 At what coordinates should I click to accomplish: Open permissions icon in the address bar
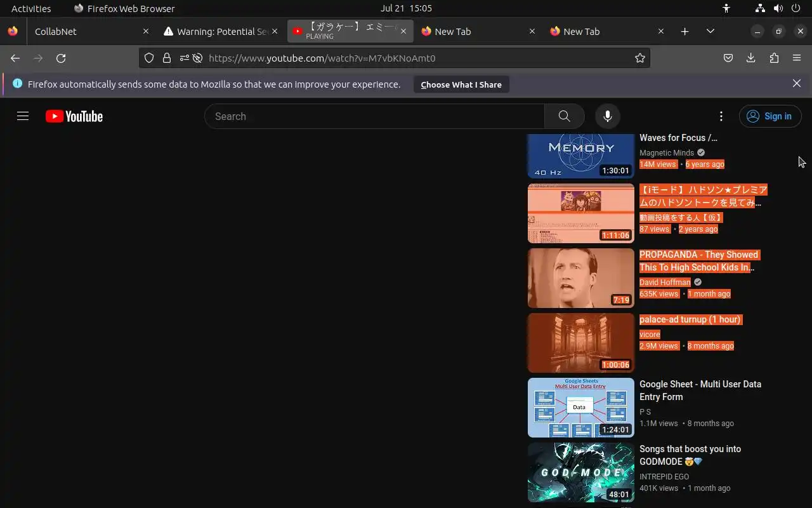tap(184, 58)
